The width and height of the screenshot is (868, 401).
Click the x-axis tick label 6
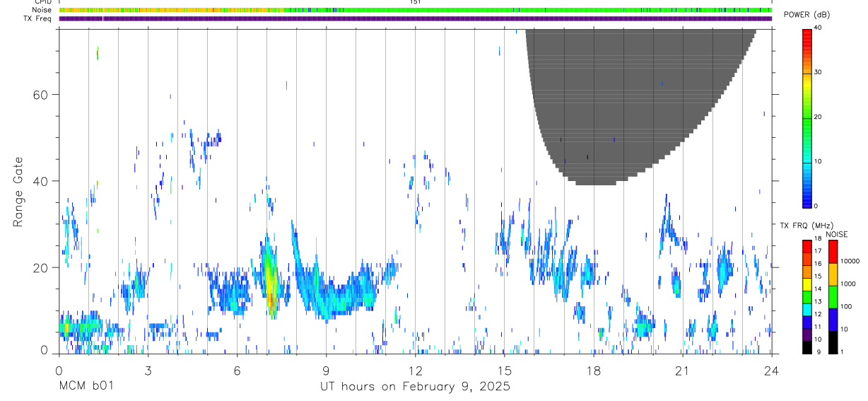237,370
